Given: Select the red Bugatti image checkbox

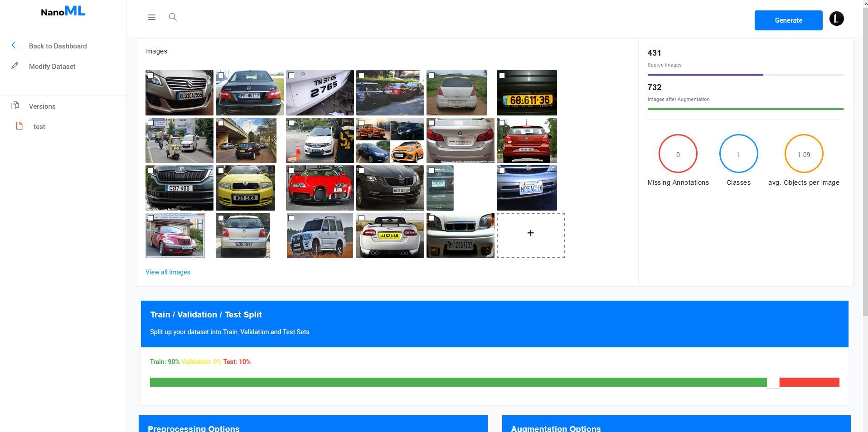Looking at the screenshot, I should (291, 171).
